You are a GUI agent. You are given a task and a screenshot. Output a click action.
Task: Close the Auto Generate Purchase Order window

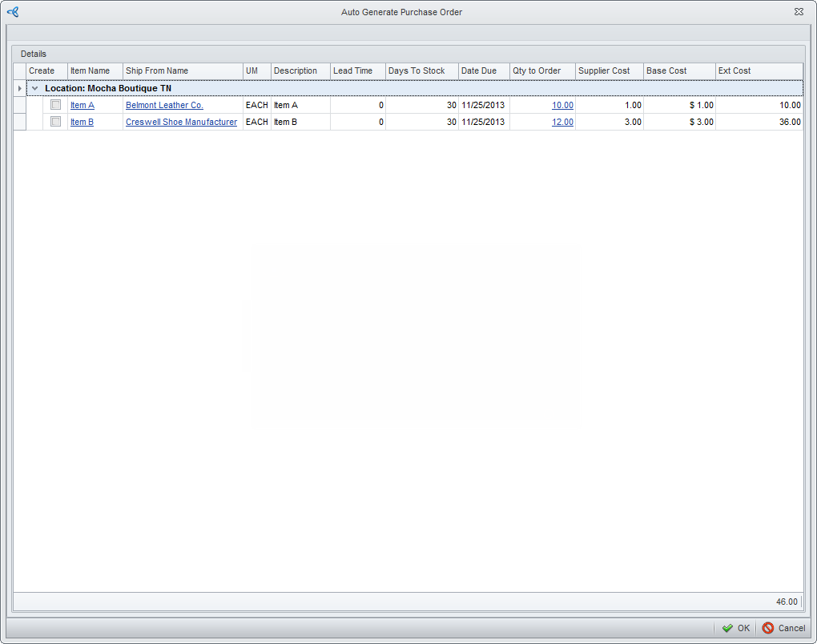point(799,12)
